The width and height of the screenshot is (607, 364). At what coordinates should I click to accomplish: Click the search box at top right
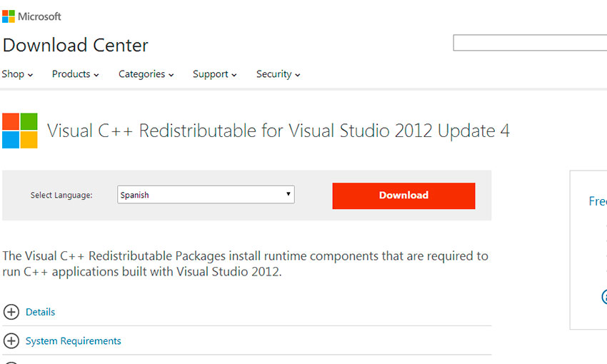coord(530,43)
